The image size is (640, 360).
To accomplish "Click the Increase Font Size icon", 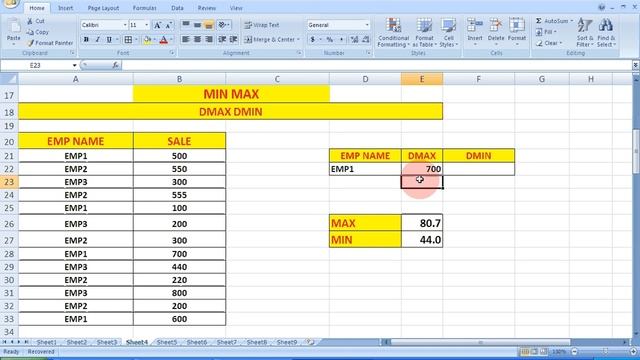I will (x=158, y=25).
